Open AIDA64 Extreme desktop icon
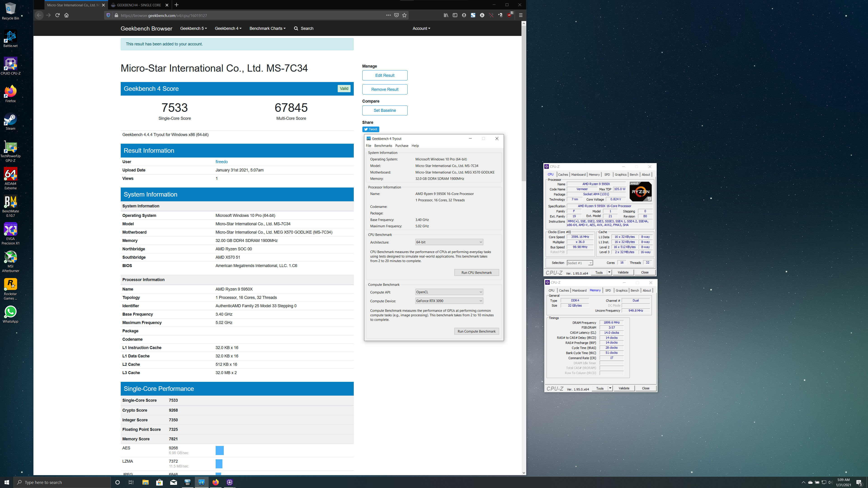Viewport: 868px width, 488px height. tap(10, 178)
